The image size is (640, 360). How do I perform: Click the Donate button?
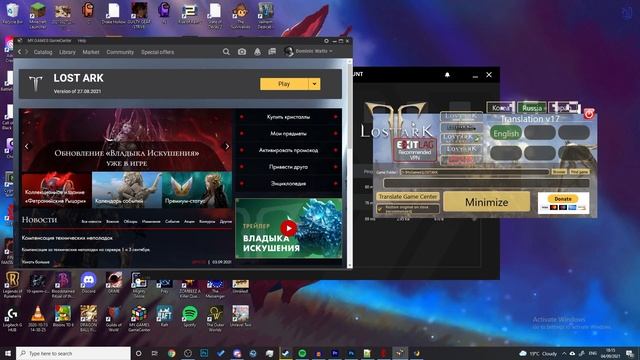[x=563, y=199]
